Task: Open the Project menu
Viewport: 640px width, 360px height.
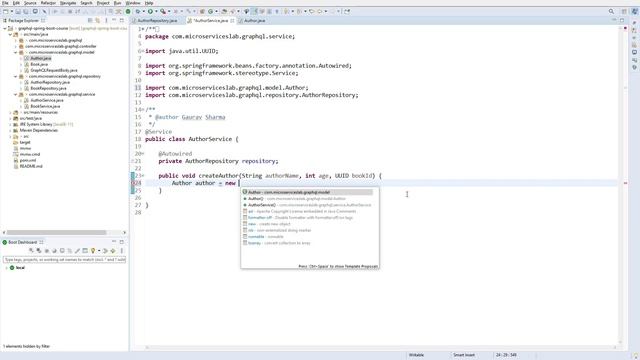Action: pyautogui.click(x=103, y=3)
